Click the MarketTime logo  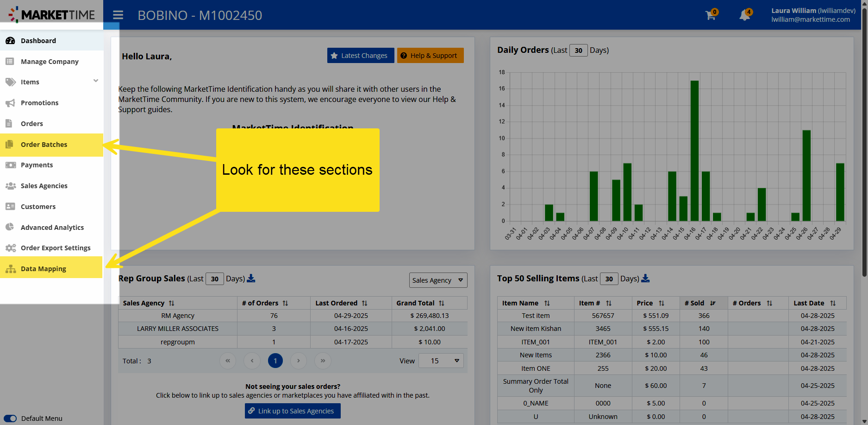[x=51, y=15]
